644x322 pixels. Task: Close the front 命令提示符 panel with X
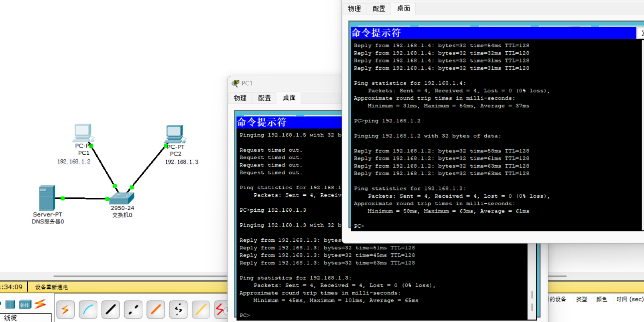(641, 33)
